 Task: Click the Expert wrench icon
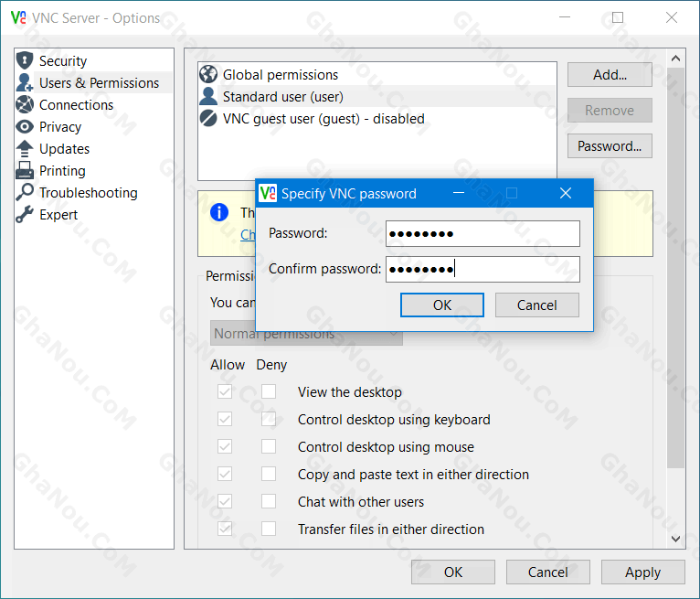[25, 214]
